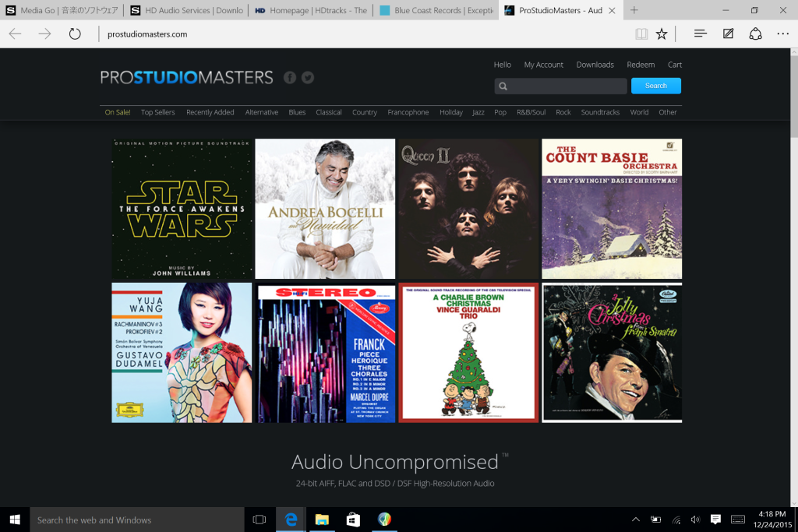Open the On Sale! category
The width and height of the screenshot is (798, 532).
(x=118, y=112)
